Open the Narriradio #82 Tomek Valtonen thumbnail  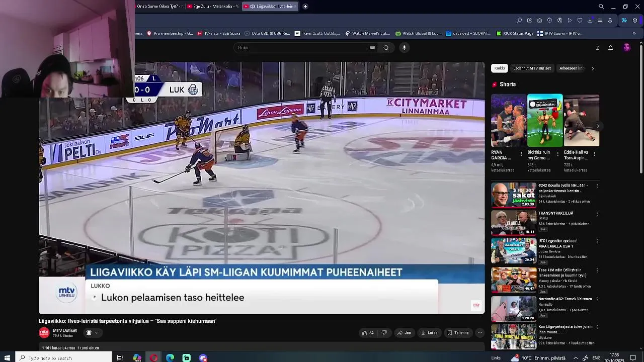(514, 309)
